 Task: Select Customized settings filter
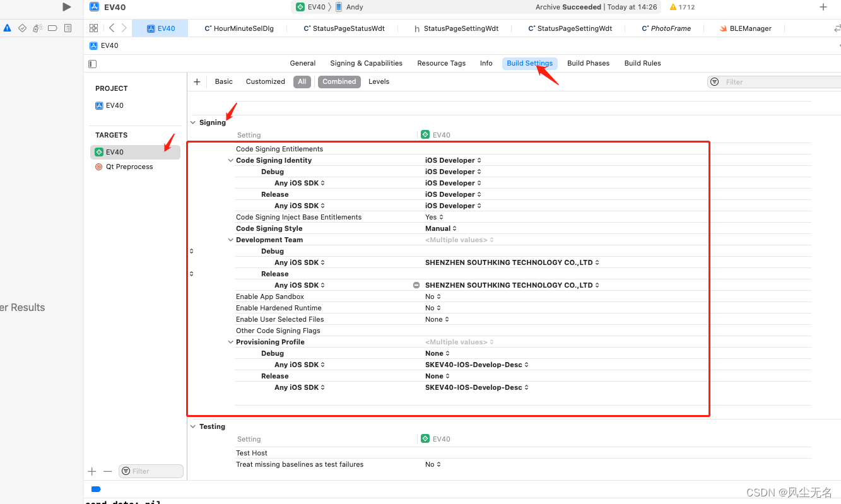[x=265, y=81]
